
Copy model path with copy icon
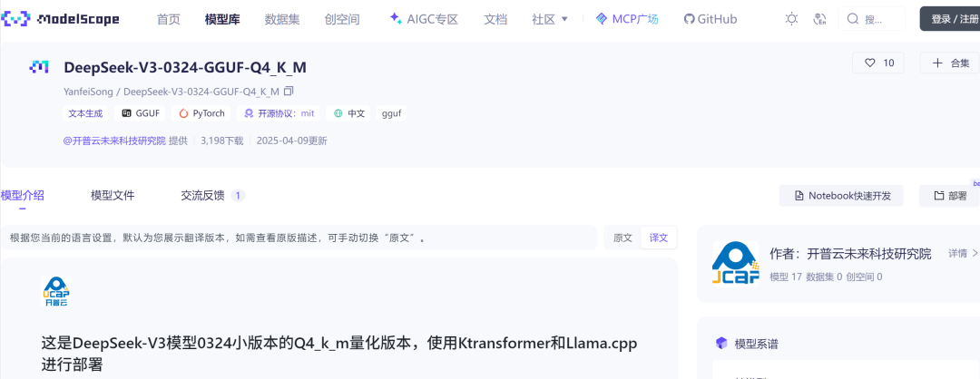[x=289, y=92]
